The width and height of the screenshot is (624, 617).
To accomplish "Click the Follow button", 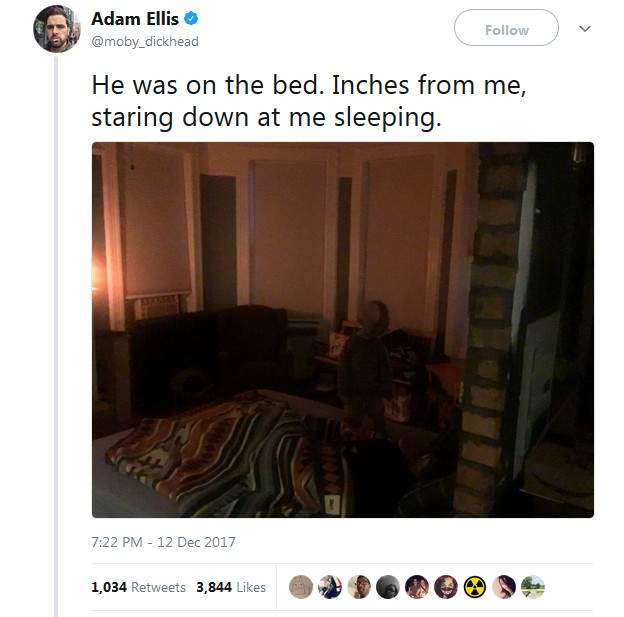I will pos(506,28).
